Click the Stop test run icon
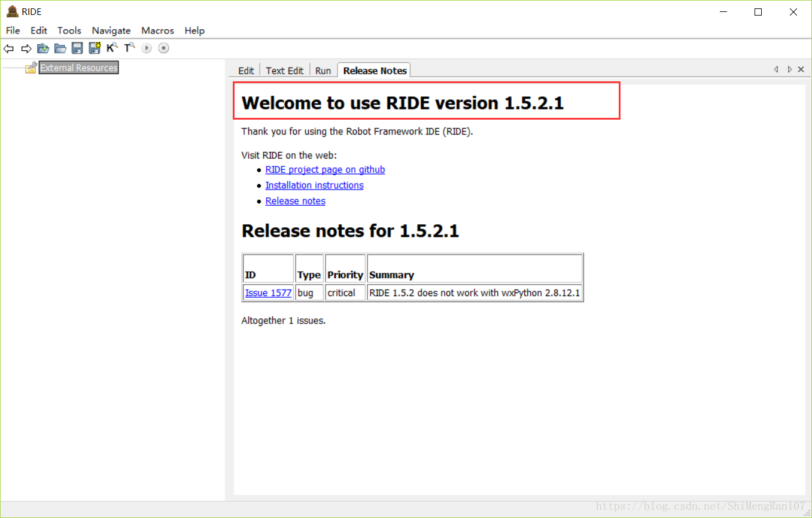Screen dimensions: 812x518 tap(164, 48)
